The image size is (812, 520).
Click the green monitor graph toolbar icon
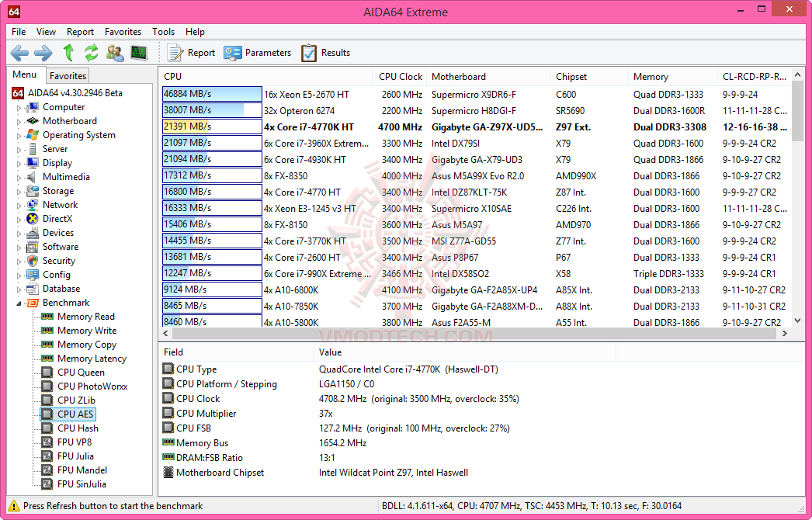(x=139, y=52)
